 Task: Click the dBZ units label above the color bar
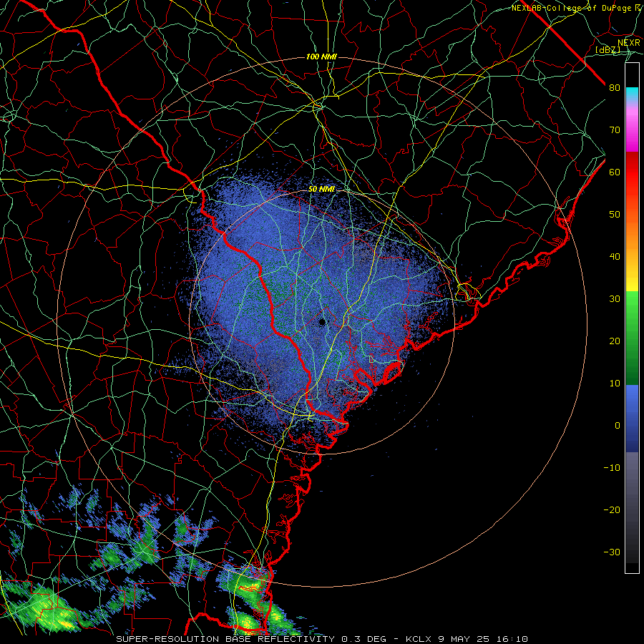pos(608,49)
